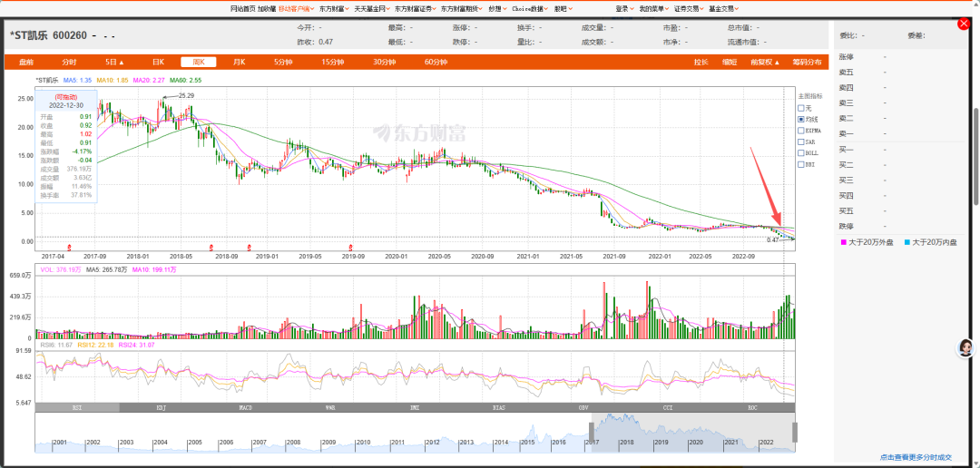Click 拉长 to stretch the chart

tap(701, 62)
